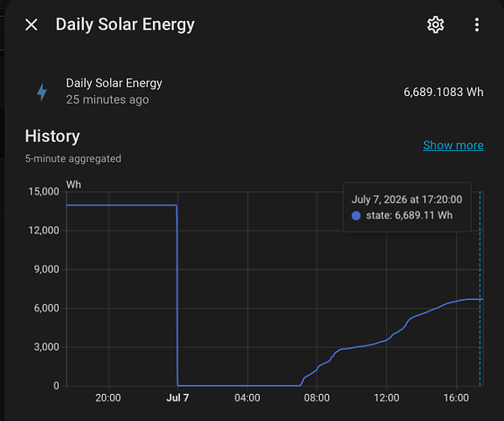504x421 pixels.
Task: Click the flat 14,000 Wh plateau line segment
Action: tap(121, 205)
